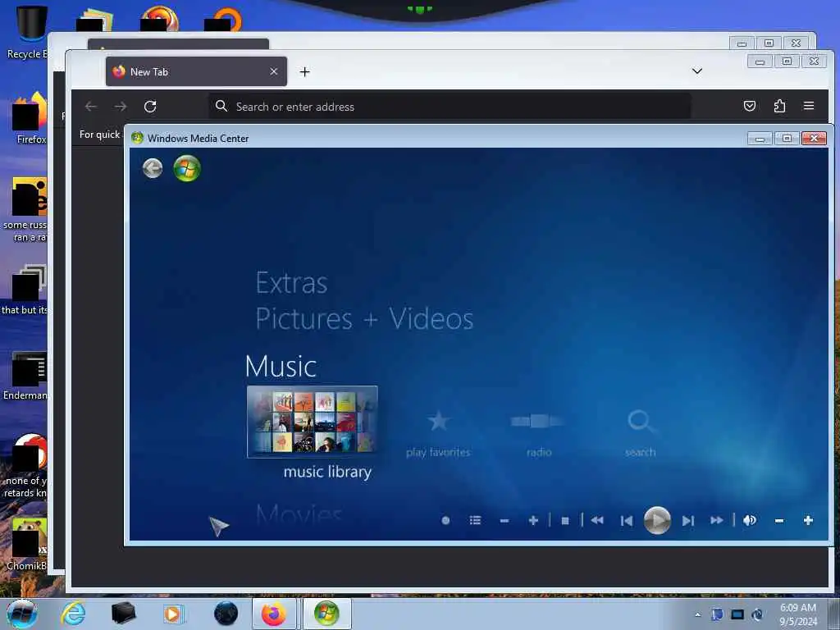Click the action center flag tray icon
840x630 pixels.
717,614
